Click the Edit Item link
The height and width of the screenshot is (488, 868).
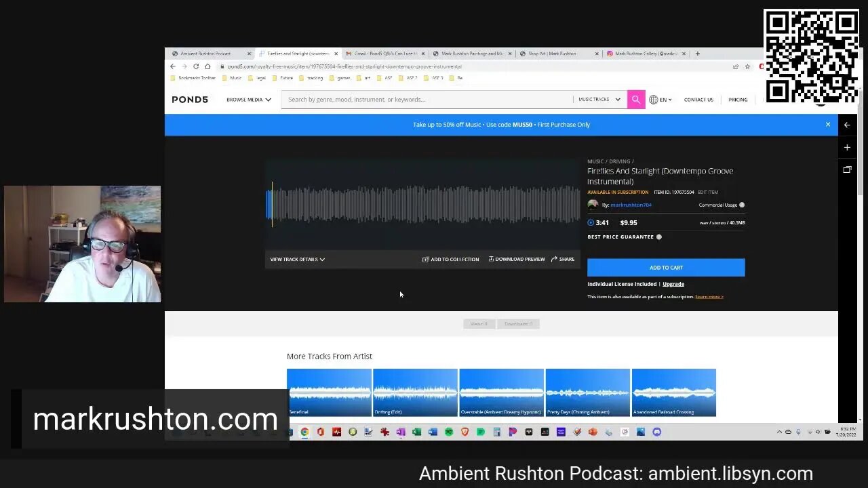tap(708, 192)
